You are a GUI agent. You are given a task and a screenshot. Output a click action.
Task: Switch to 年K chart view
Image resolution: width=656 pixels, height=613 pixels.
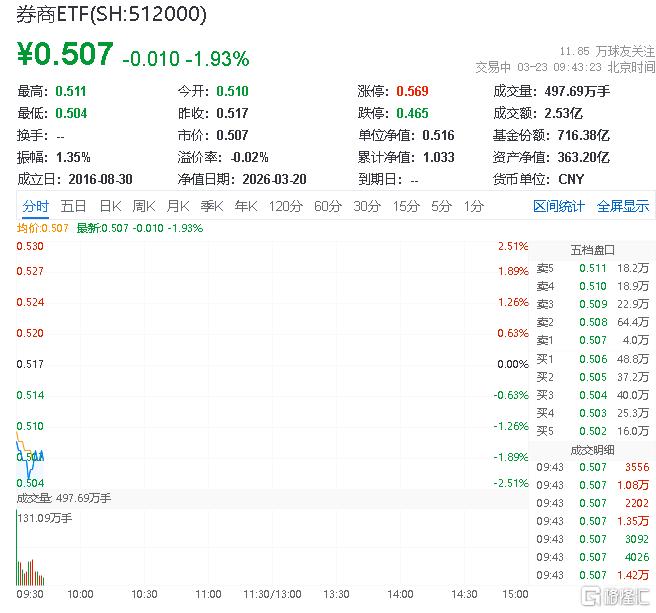(x=246, y=206)
